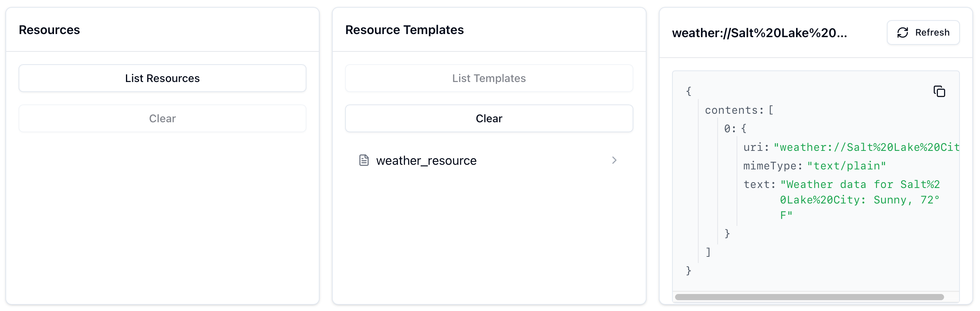
Task: Click the uri value string
Action: coord(866,147)
